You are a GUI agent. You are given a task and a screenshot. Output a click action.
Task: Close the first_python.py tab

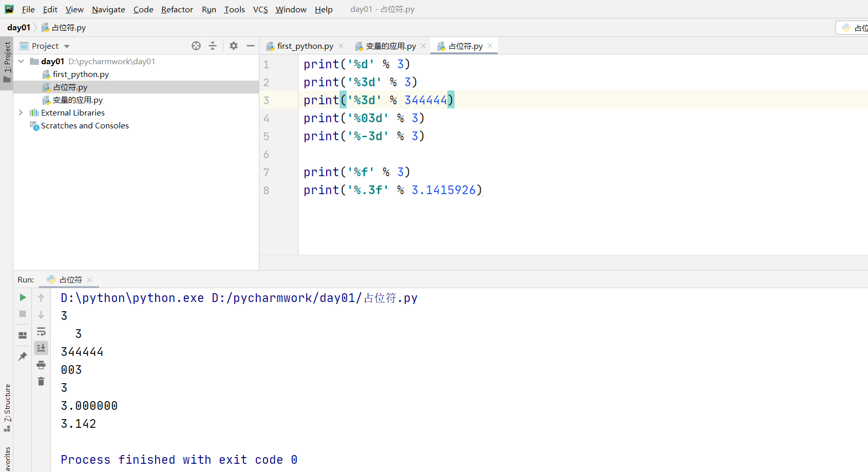point(341,46)
